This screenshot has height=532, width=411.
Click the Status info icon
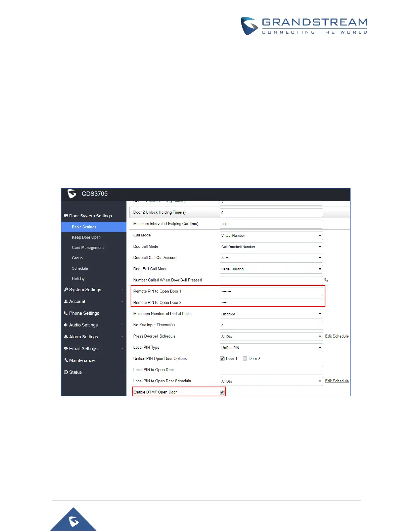[66, 372]
